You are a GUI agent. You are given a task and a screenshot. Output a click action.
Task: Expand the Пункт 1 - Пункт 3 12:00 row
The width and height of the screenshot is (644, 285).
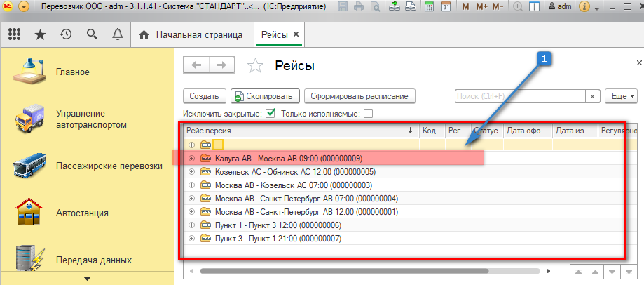coord(191,225)
